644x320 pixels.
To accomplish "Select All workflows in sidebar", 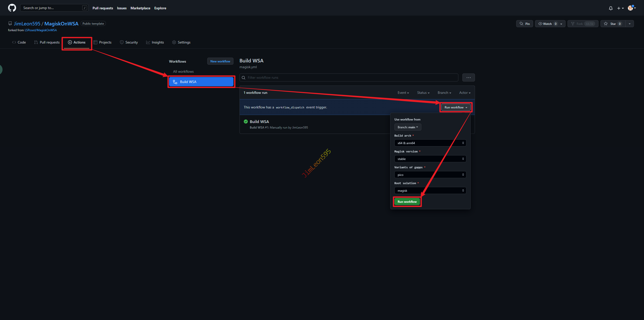I will pos(183,71).
